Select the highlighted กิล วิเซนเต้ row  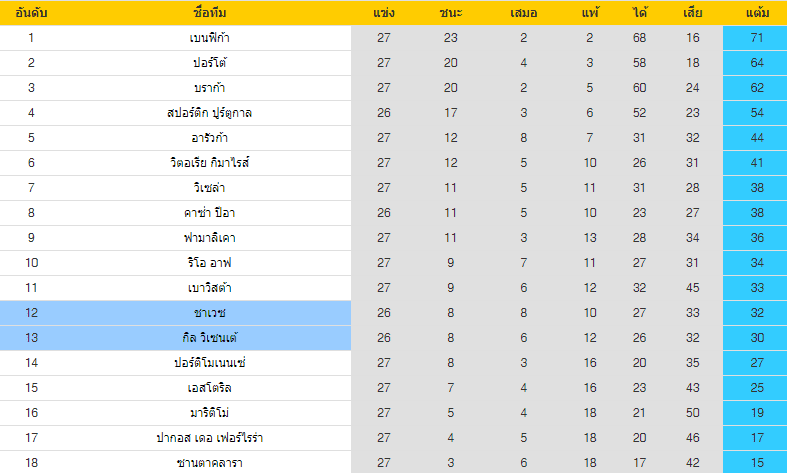point(210,338)
